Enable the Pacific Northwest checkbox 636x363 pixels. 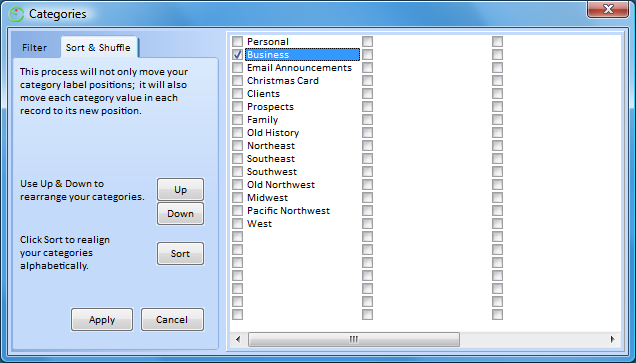coord(237,210)
